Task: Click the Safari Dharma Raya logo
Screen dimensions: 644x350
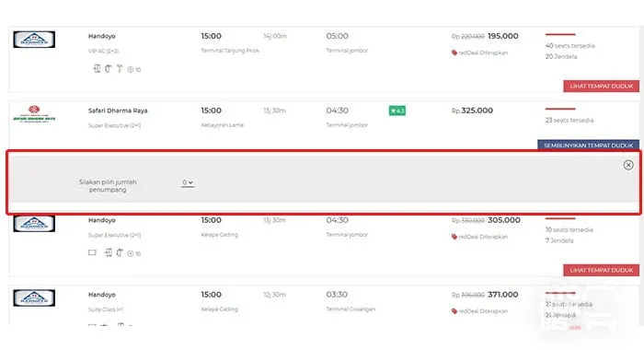Action: coord(34,114)
